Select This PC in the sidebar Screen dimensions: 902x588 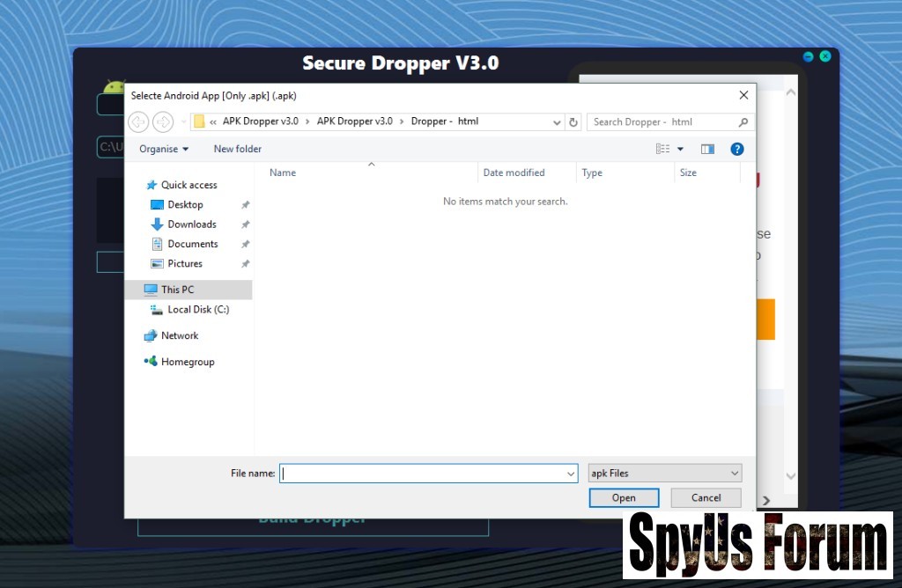tap(177, 290)
